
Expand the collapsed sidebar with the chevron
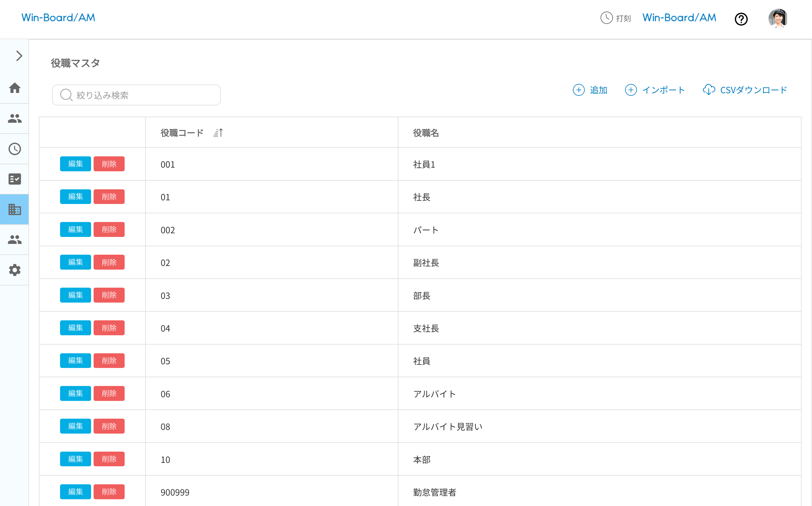click(x=18, y=56)
